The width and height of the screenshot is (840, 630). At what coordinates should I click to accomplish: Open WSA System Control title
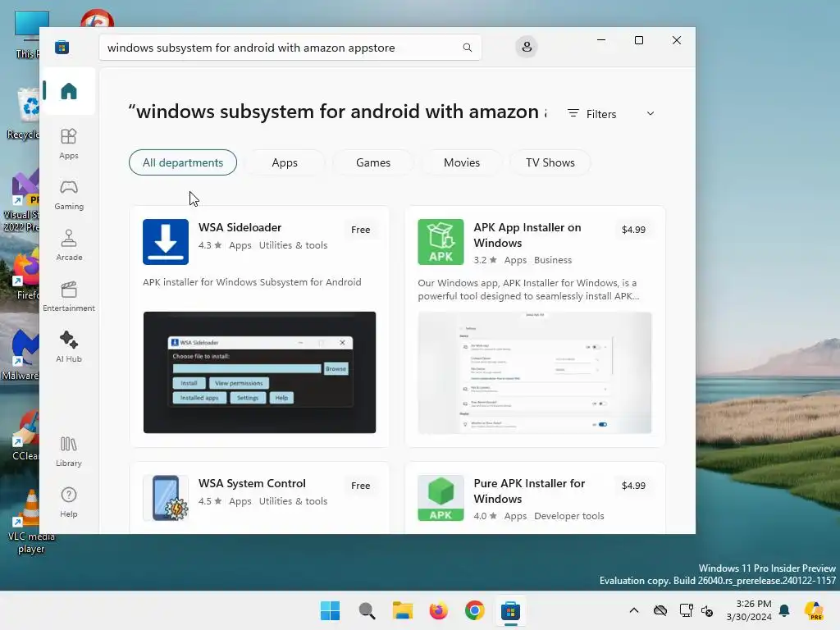click(x=252, y=483)
